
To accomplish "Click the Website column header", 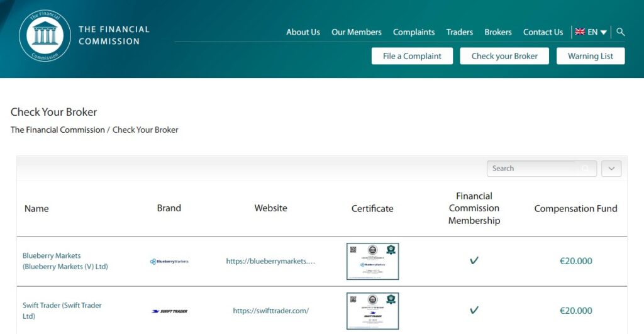I will point(270,208).
